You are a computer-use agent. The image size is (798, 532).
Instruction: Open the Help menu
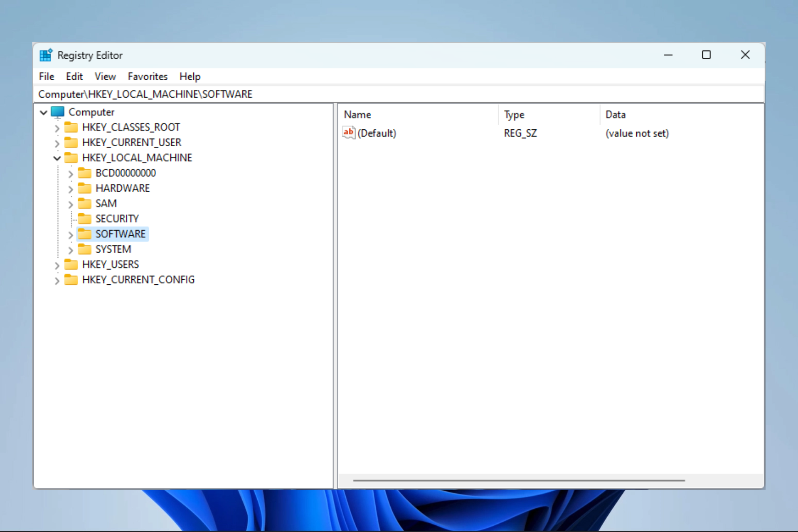[190, 76]
